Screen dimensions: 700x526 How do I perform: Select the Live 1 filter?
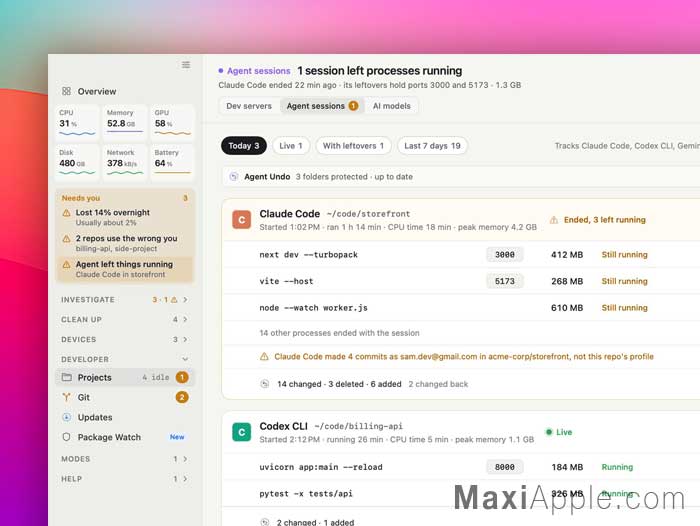(291, 146)
